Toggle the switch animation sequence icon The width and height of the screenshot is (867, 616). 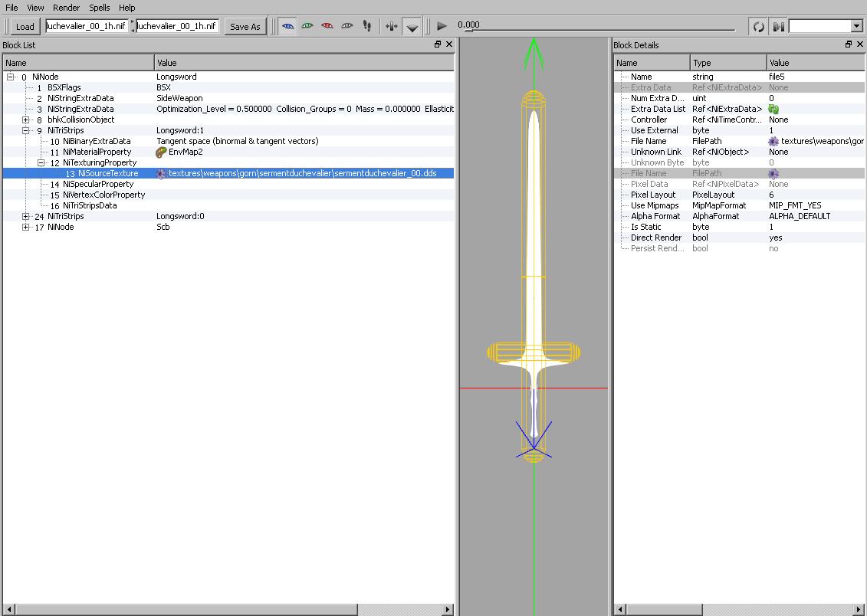click(x=779, y=27)
